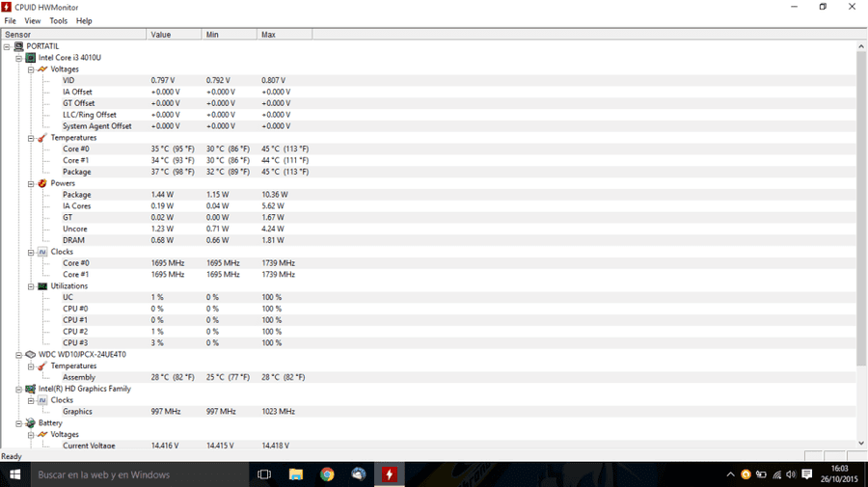This screenshot has height=487, width=868.
Task: Click the HWMonitor title bar logo
Action: coord(7,7)
